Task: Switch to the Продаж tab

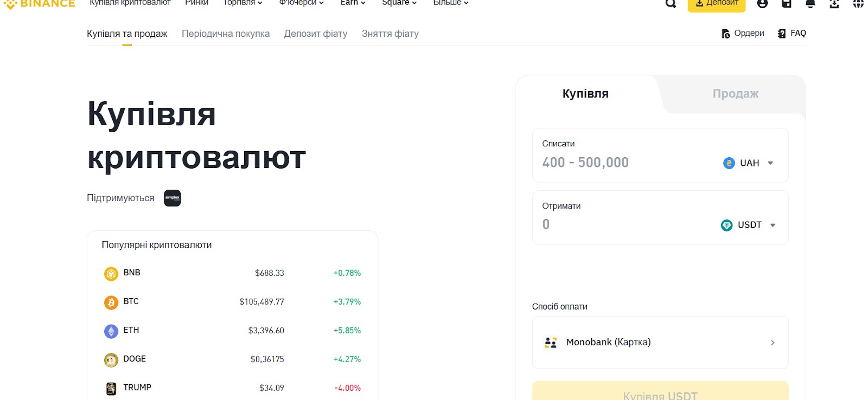Action: tap(735, 94)
